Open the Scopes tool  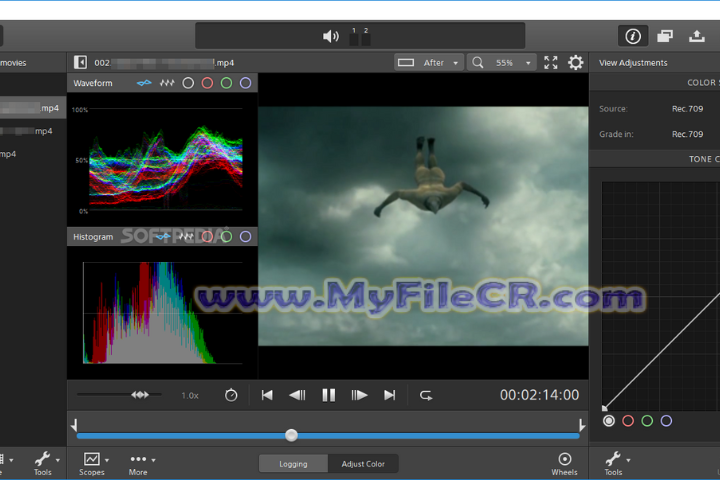tap(91, 463)
